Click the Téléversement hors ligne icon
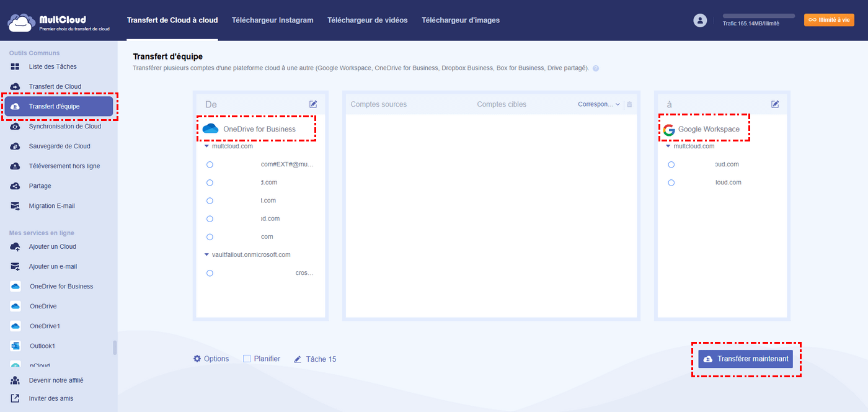 pyautogui.click(x=15, y=166)
